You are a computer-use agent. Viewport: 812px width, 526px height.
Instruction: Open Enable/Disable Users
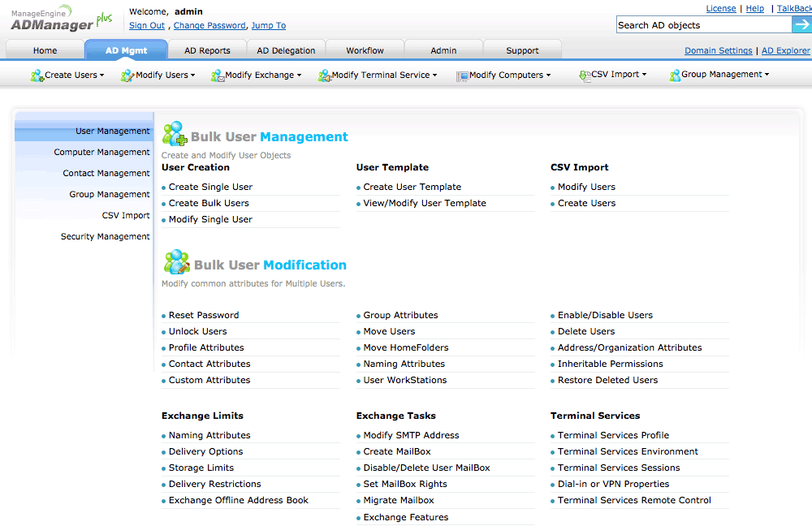605,315
